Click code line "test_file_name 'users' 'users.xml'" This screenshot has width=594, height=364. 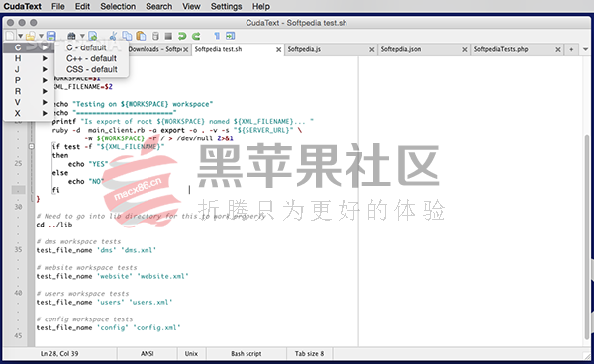click(104, 302)
